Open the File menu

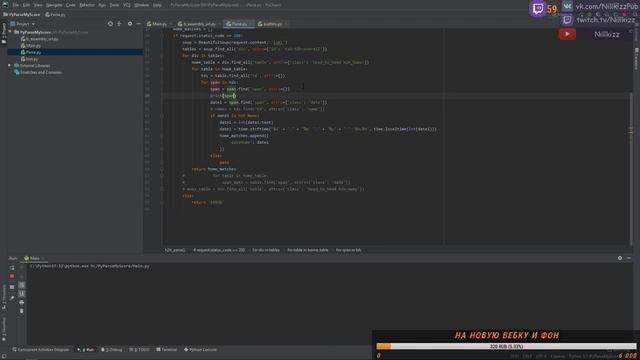tap(16, 5)
